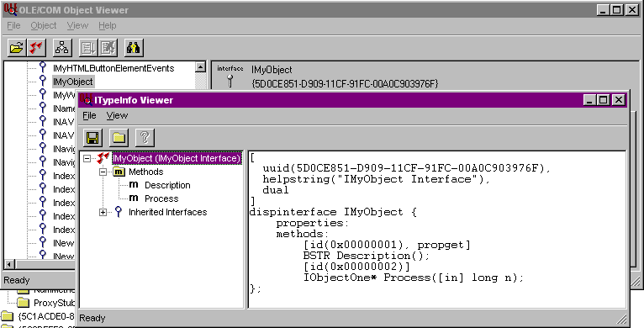Image resolution: width=644 pixels, height=328 pixels.
Task: Open File menu in OLE/COM Object Viewer
Action: [x=13, y=25]
